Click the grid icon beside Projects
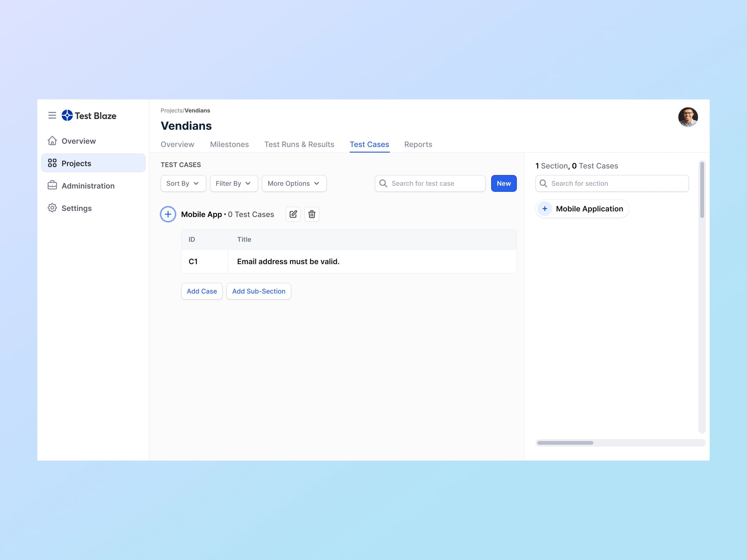The height and width of the screenshot is (560, 747). 52,163
